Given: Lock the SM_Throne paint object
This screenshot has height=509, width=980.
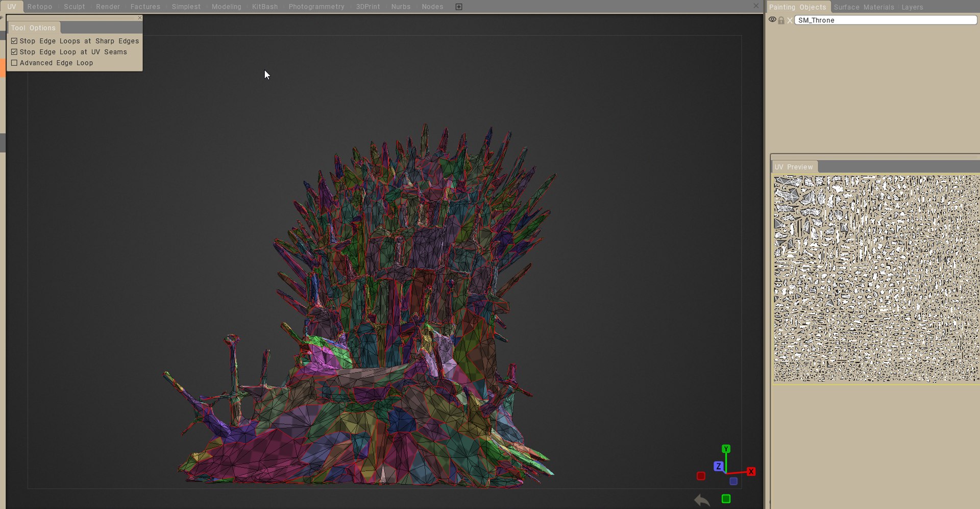Looking at the screenshot, I should click(x=781, y=20).
